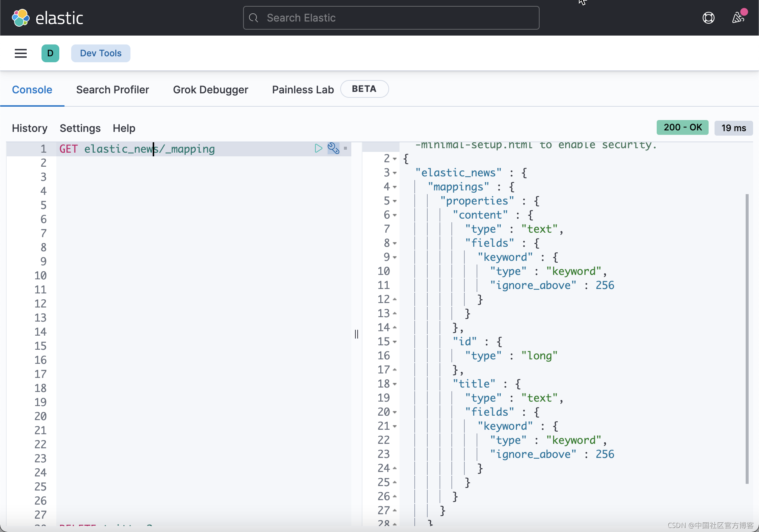Viewport: 759px width, 532px height.
Task: Click the D space avatar
Action: (x=50, y=53)
